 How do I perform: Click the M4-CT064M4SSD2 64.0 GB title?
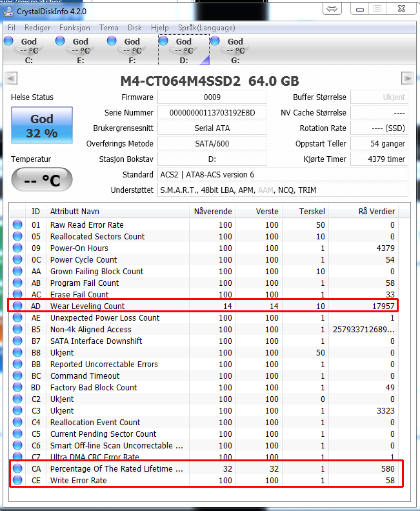click(x=210, y=81)
